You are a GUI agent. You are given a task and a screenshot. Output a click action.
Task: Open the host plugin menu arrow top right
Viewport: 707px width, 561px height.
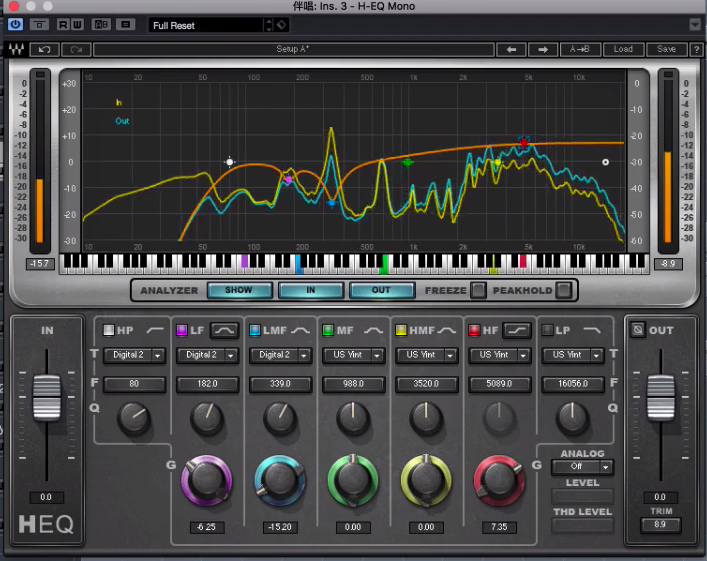695,24
